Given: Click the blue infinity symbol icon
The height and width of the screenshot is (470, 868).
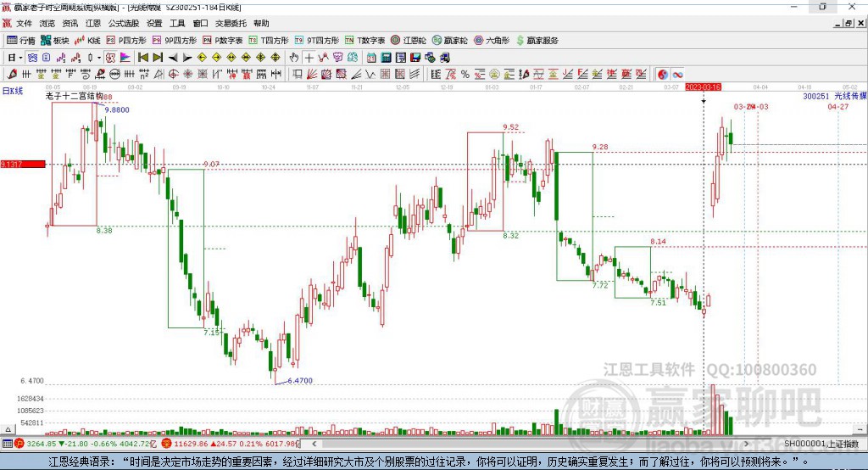Looking at the screenshot, I should pyautogui.click(x=677, y=75).
